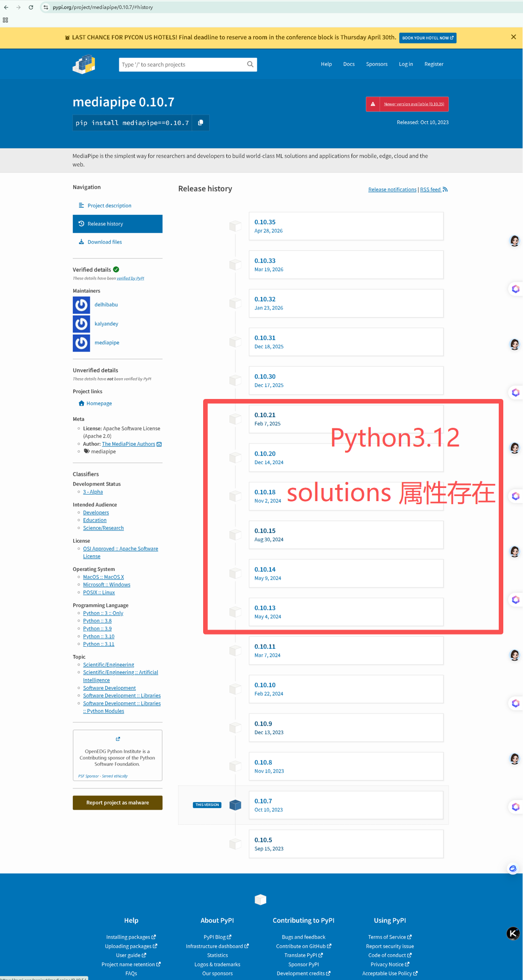Open the apps grid icon in bookmarks bar
523x980 pixels.
pos(6,20)
